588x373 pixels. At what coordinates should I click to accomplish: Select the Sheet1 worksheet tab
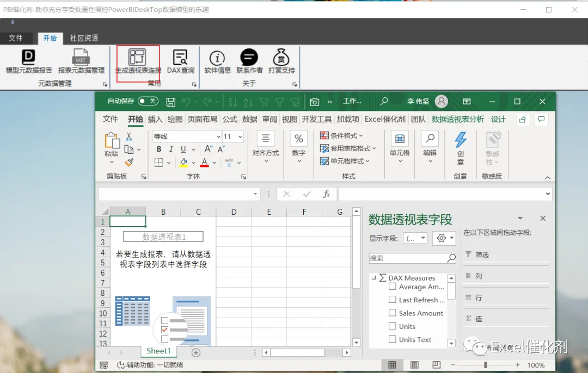158,351
